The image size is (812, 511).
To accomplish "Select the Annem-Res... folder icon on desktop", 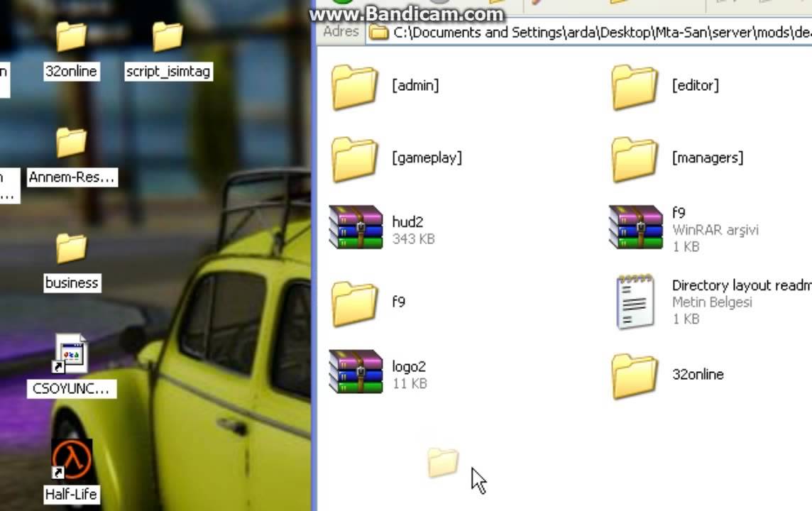I will pos(71,143).
